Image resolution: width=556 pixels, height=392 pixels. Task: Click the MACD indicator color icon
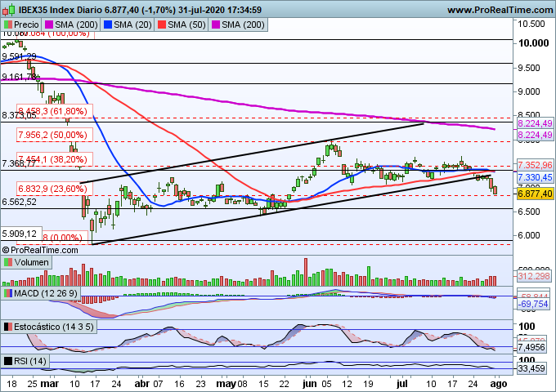pyautogui.click(x=8, y=292)
